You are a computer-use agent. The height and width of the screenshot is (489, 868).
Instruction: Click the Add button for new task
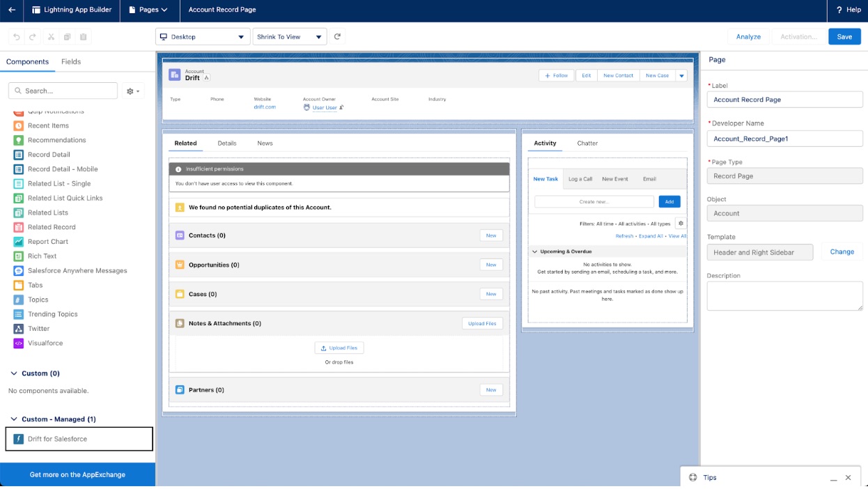[x=669, y=202]
